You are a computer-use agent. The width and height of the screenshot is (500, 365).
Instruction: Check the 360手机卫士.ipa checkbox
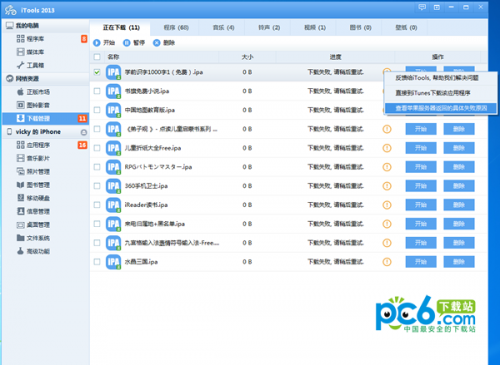(97, 186)
